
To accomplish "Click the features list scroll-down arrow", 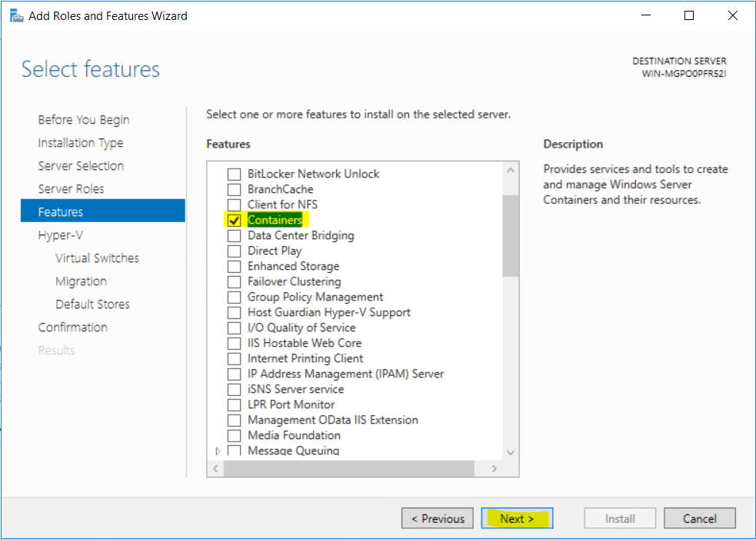I will [x=510, y=452].
